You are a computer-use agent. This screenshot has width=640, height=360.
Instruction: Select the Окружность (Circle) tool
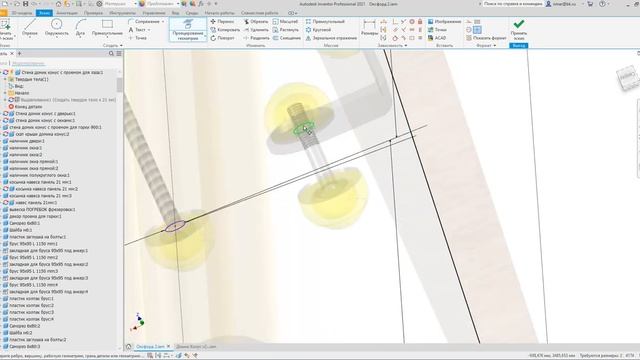coord(56,28)
